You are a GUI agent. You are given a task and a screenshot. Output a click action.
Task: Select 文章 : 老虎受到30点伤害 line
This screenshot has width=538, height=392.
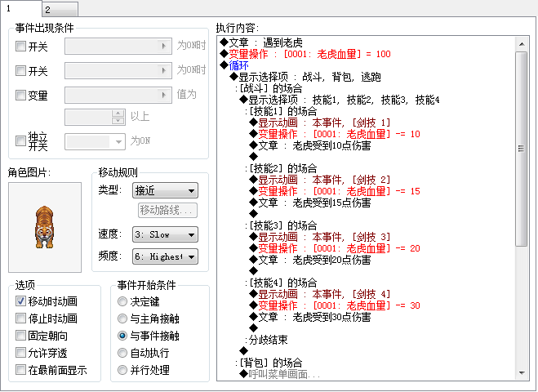[310, 317]
